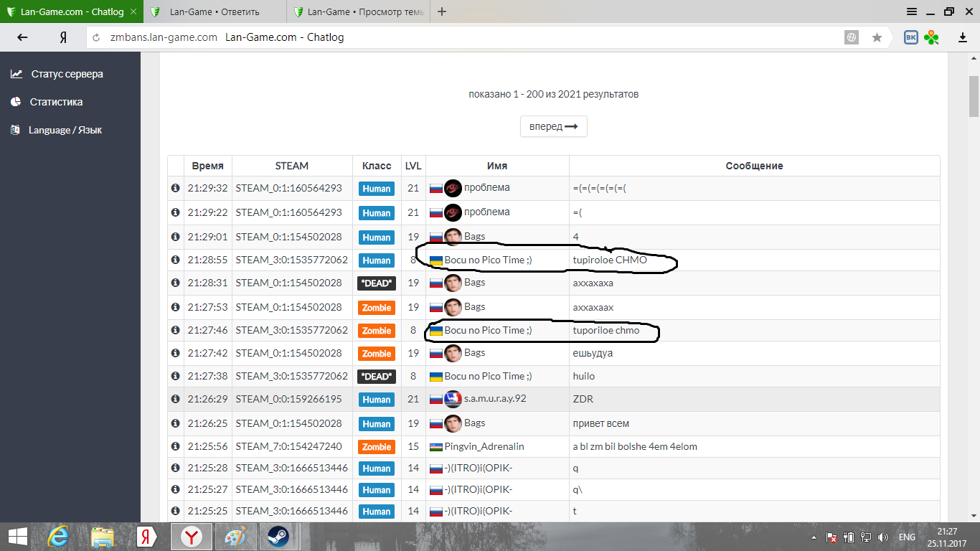Reload page using the refresh icon
This screenshot has height=551, width=980.
pyautogui.click(x=97, y=38)
